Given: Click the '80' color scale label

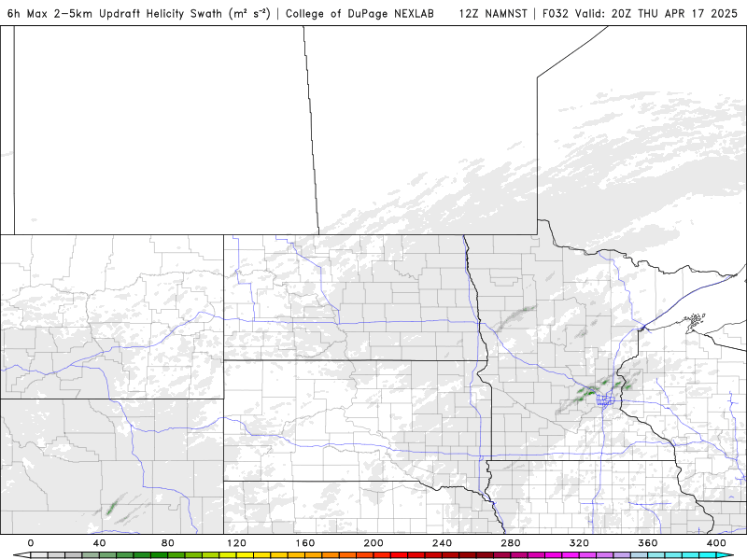Looking at the screenshot, I should tap(168, 543).
